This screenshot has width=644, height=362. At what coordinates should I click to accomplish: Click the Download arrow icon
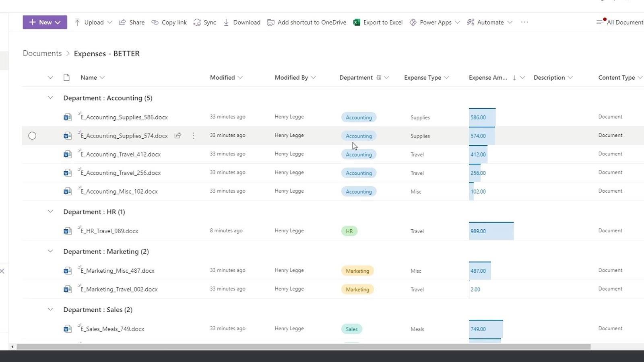tap(226, 22)
